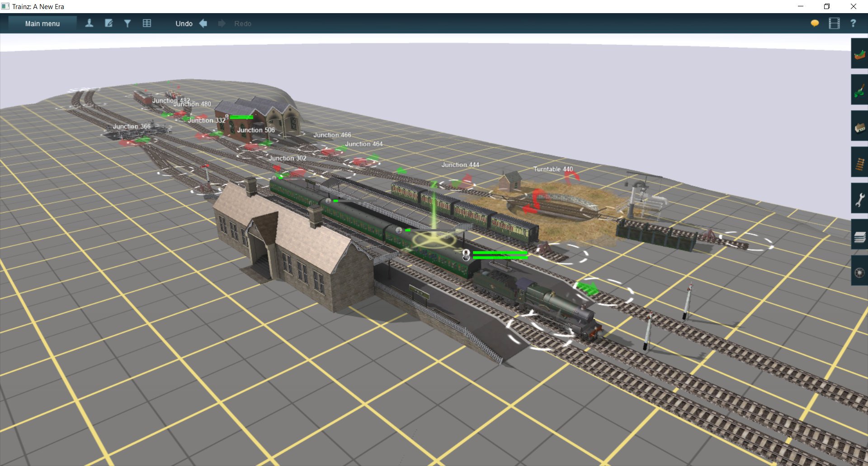Select the green compass widget above the train
Image resolution: width=868 pixels, height=466 pixels.
pos(434,238)
